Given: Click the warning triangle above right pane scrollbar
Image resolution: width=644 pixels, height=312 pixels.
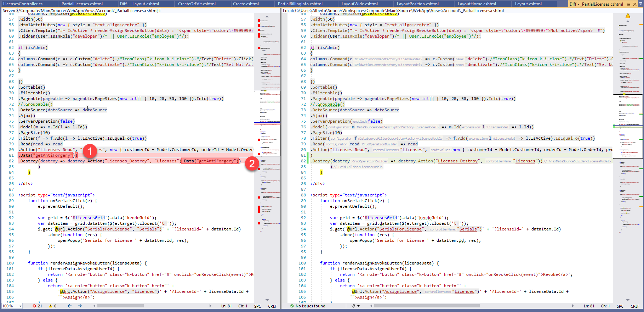Looking at the screenshot, I should point(628,16).
